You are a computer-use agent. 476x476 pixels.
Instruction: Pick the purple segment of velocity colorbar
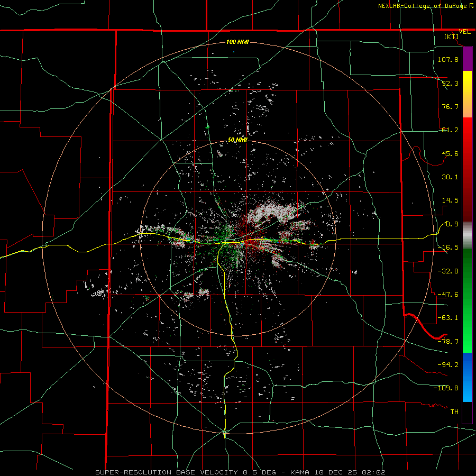coord(467,59)
